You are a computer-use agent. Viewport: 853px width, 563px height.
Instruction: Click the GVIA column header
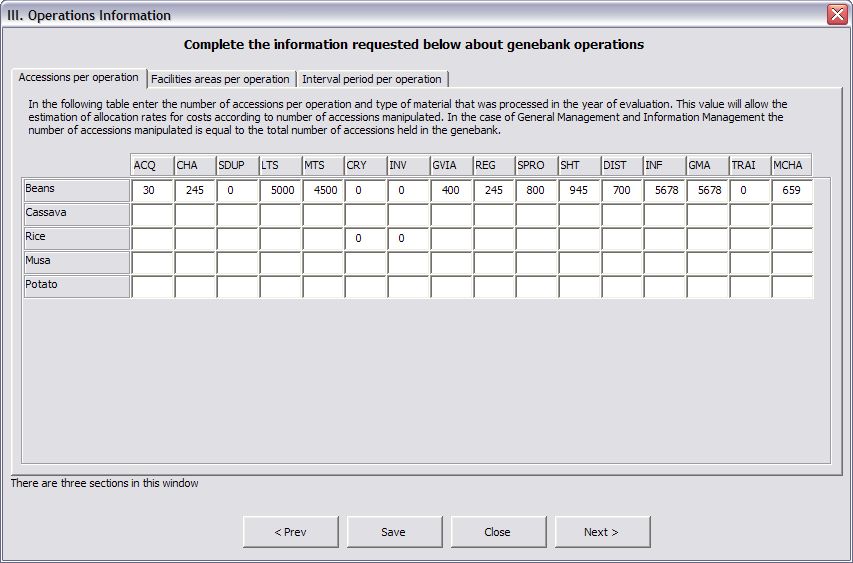click(451, 165)
